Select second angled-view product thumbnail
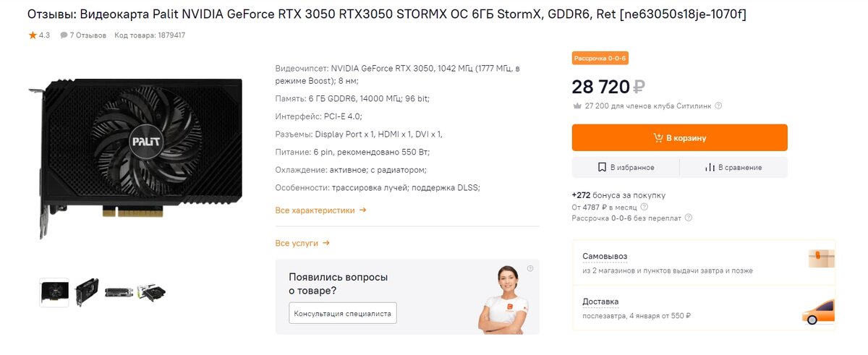868x355 pixels. point(87,292)
